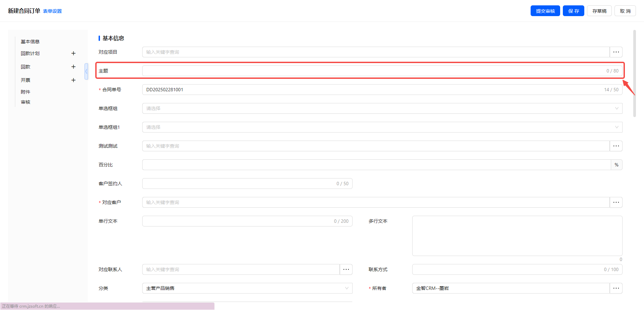This screenshot has height=310, width=644.
Task: Click into the 多行文本 textarea
Action: click(517, 236)
